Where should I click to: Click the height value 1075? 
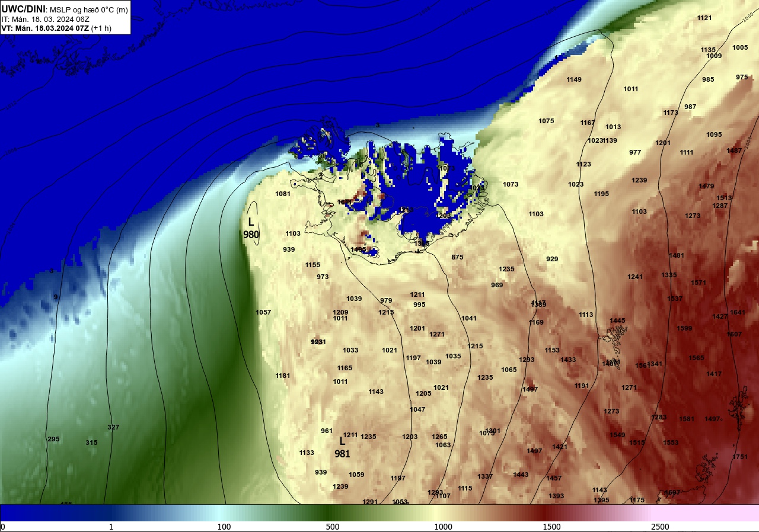(546, 121)
